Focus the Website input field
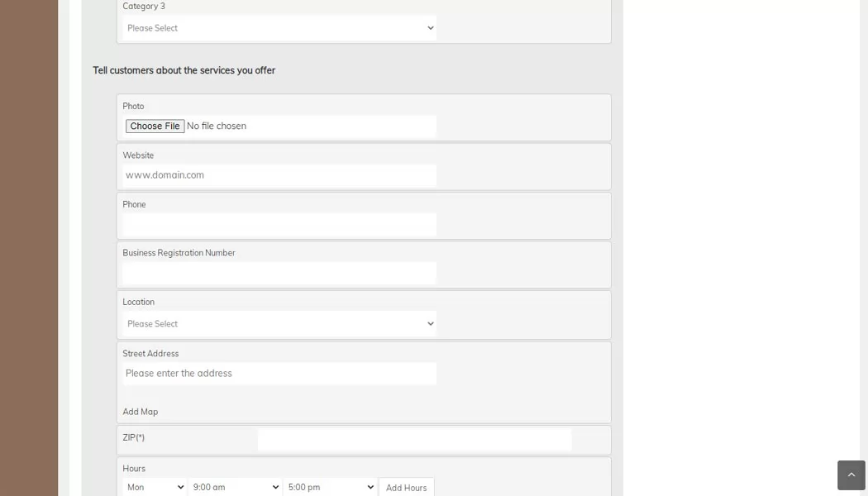Image resolution: width=868 pixels, height=496 pixels. [x=279, y=175]
